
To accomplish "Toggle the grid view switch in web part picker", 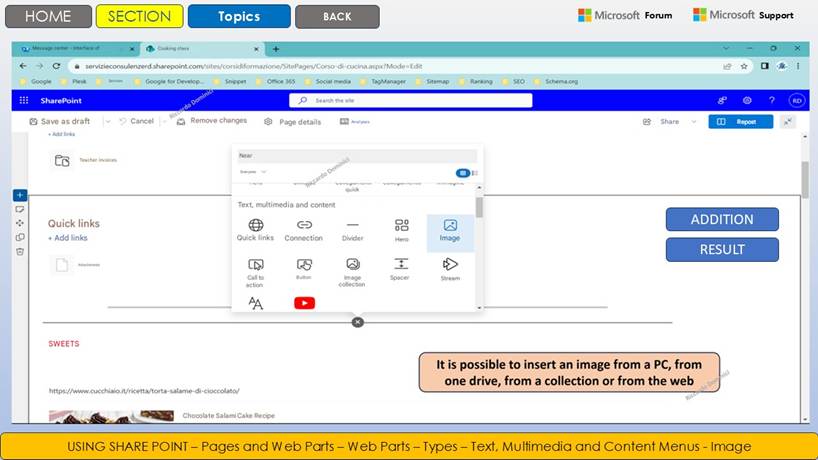I will pos(463,172).
